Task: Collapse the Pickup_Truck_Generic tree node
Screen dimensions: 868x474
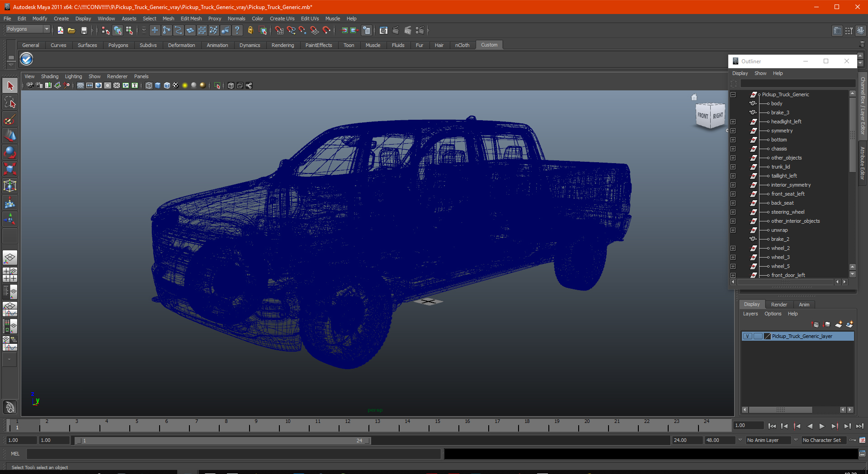Action: 733,94
